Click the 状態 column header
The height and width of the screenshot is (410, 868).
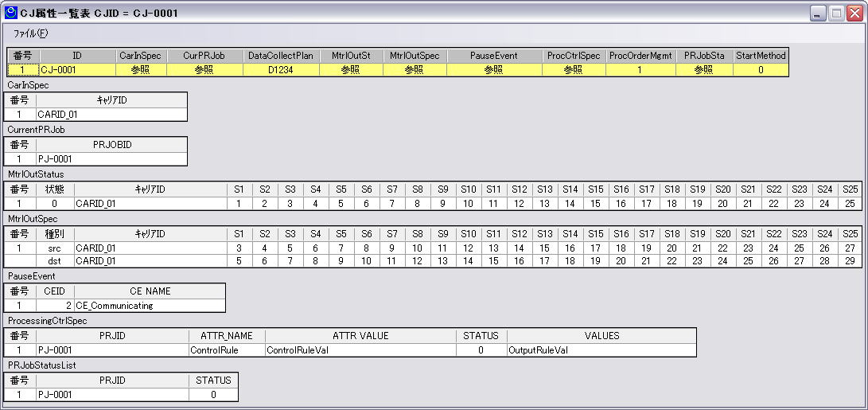tap(55, 189)
